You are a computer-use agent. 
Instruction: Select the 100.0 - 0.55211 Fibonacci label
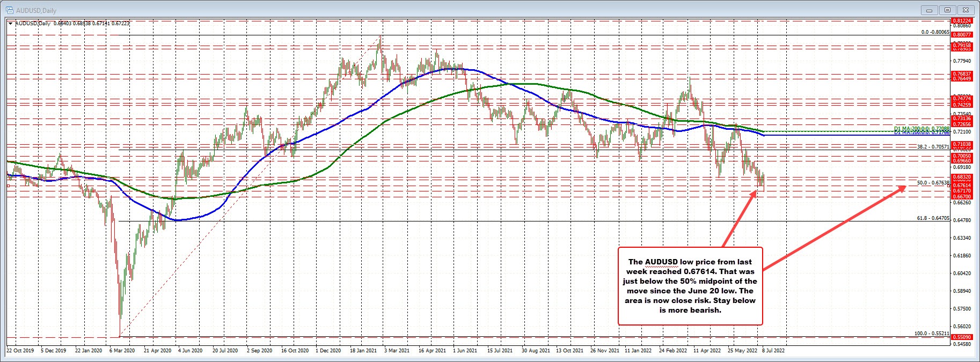coord(932,334)
